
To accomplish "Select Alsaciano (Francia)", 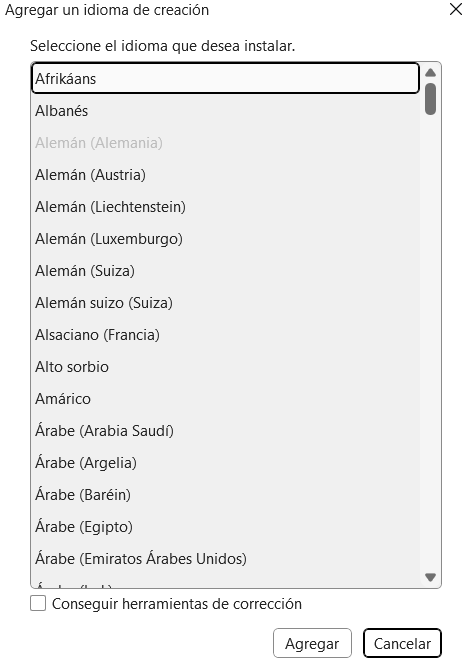I will [225, 335].
